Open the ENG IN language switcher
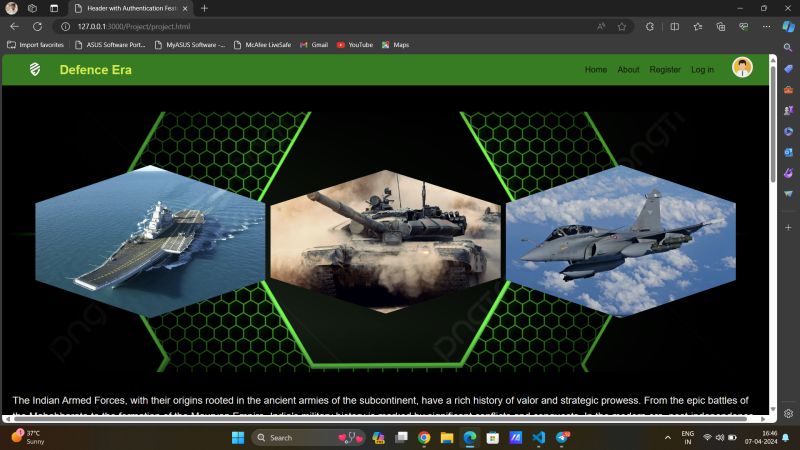 (x=688, y=437)
